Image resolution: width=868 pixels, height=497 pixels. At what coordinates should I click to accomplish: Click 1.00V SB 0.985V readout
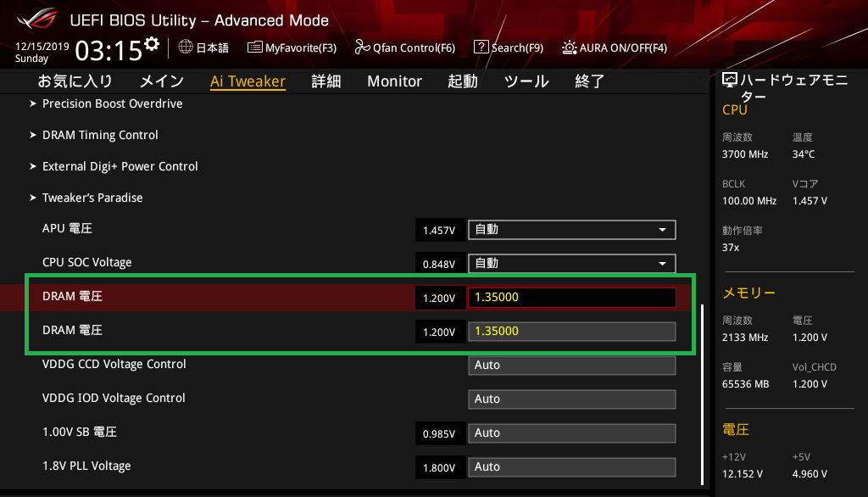pos(440,434)
